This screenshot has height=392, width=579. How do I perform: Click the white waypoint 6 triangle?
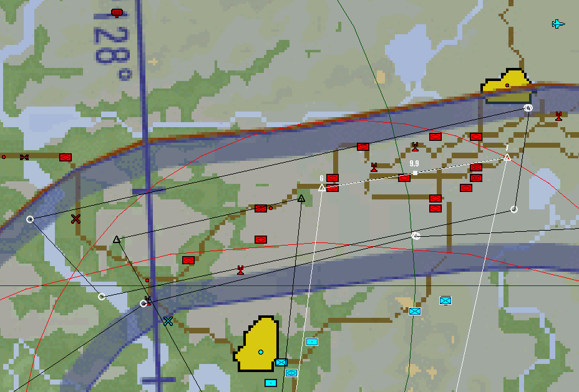[322, 188]
